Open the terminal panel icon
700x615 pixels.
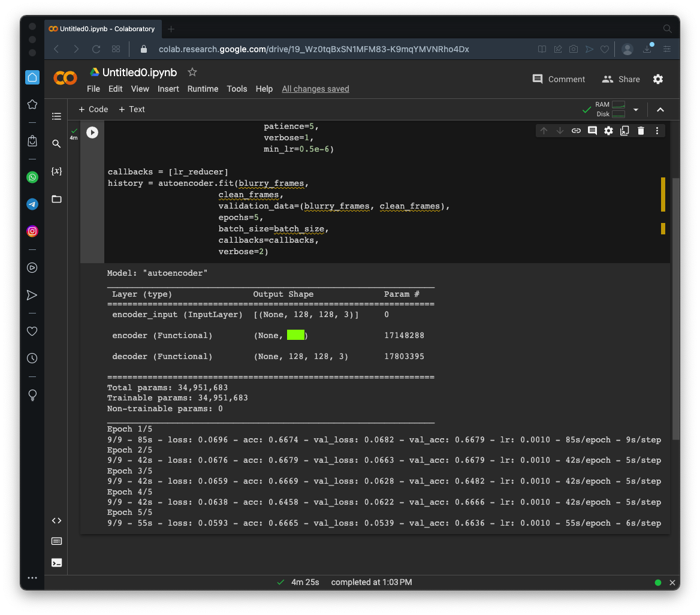tap(56, 562)
